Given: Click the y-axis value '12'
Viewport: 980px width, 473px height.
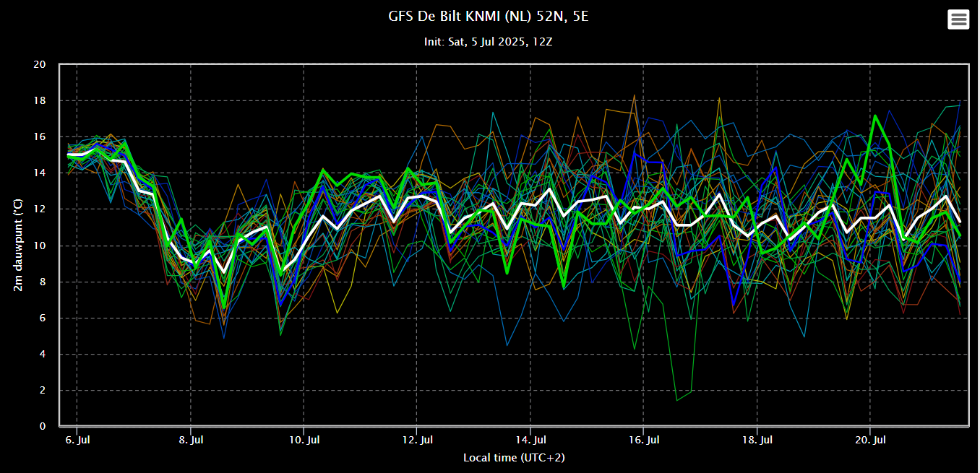Looking at the screenshot, I should [x=40, y=209].
